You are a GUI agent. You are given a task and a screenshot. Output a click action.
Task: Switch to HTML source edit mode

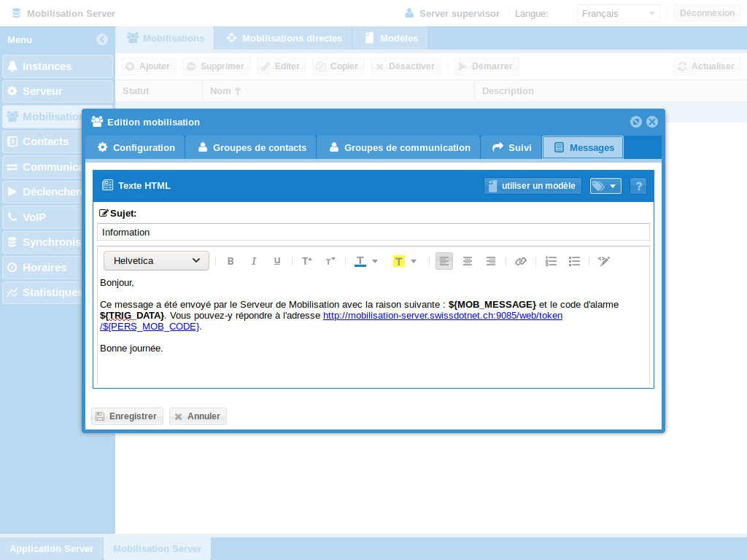[x=604, y=261]
